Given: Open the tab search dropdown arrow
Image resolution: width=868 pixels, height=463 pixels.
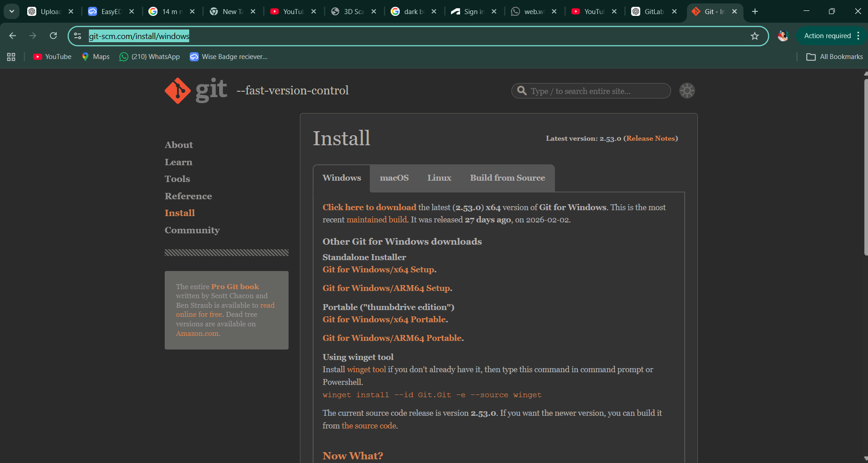Looking at the screenshot, I should [x=11, y=11].
